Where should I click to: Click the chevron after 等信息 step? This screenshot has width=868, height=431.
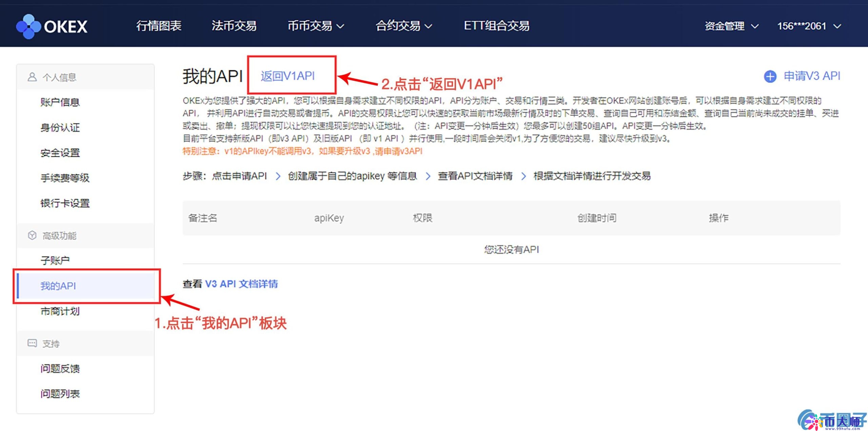click(428, 176)
